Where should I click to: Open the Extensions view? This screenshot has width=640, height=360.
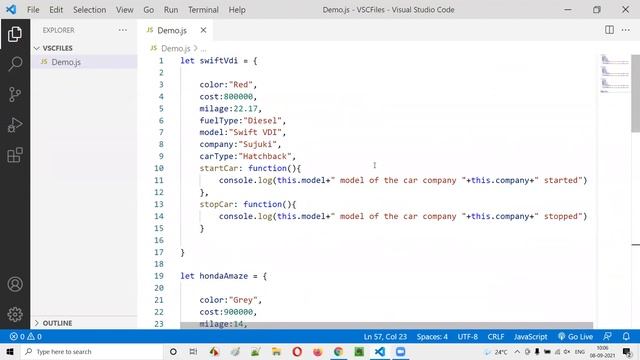15,155
